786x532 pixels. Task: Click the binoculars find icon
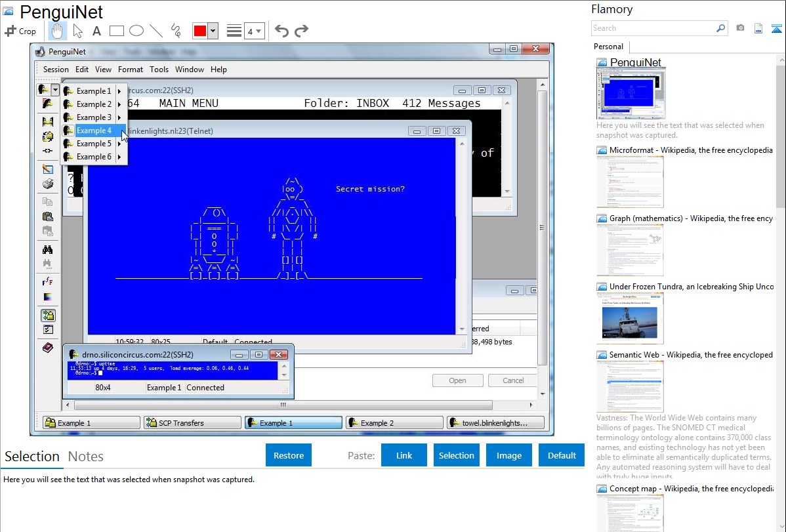point(48,249)
